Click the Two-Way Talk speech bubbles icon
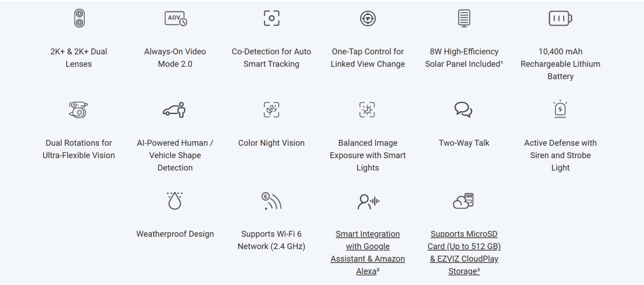 coord(464,110)
